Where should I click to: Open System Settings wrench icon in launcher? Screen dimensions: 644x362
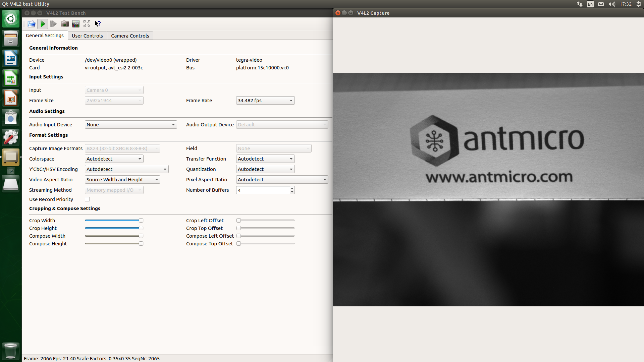tap(11, 137)
